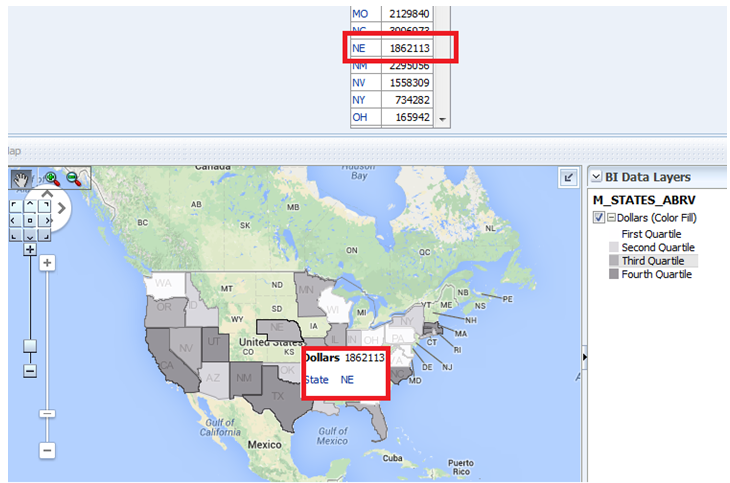Open the NE link in the table

(358, 48)
